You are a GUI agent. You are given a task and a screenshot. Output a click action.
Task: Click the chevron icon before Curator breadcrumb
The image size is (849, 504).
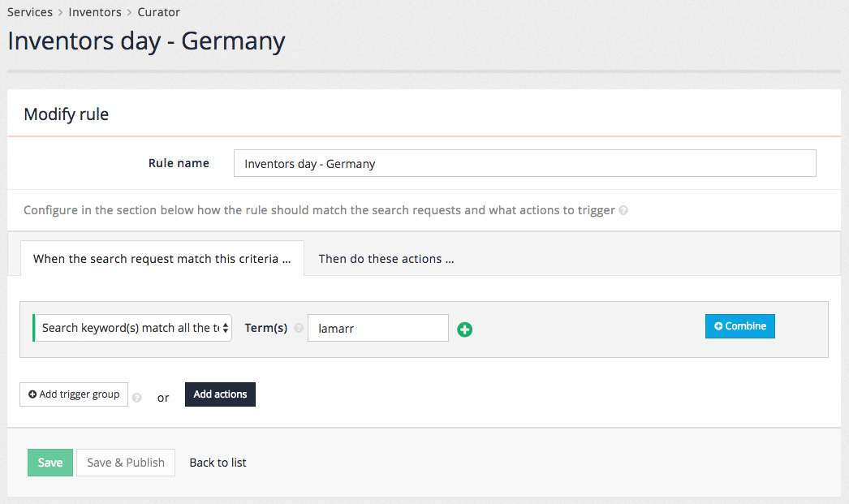point(128,12)
